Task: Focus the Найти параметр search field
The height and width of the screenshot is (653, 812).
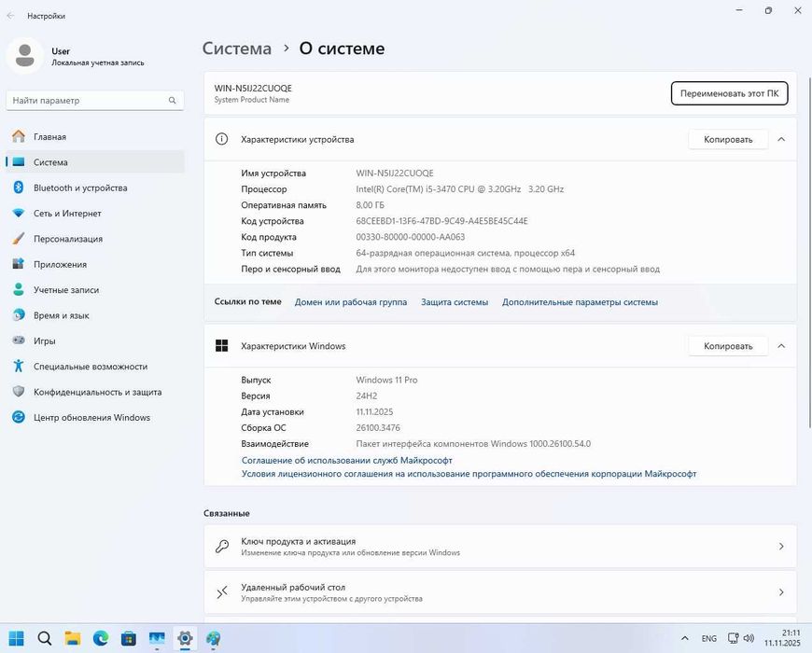Action: click(95, 101)
